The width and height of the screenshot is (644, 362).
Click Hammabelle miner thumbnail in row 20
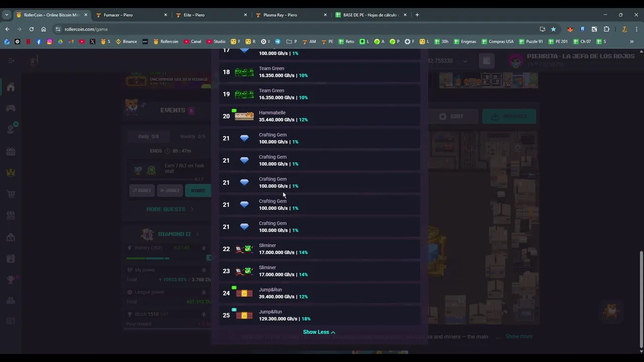click(244, 116)
